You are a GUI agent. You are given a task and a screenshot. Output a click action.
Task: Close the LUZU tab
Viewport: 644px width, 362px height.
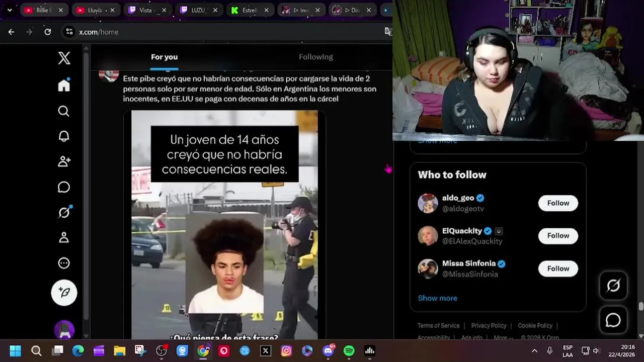click(215, 10)
